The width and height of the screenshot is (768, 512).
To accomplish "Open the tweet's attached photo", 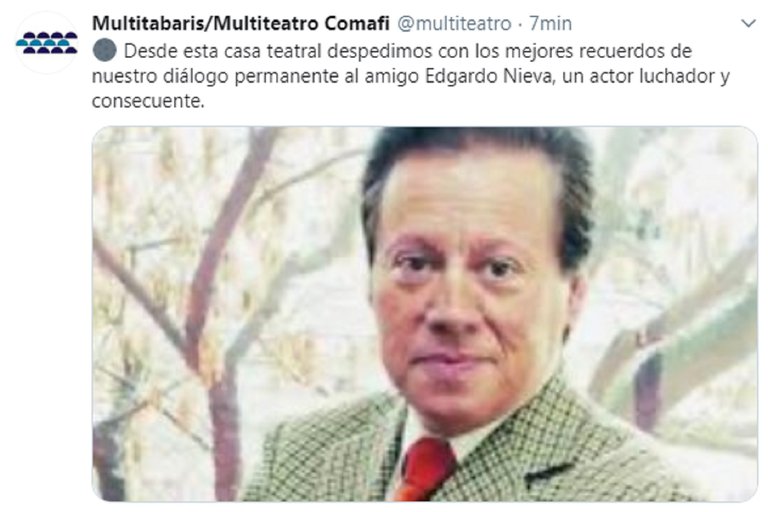I will click(425, 314).
